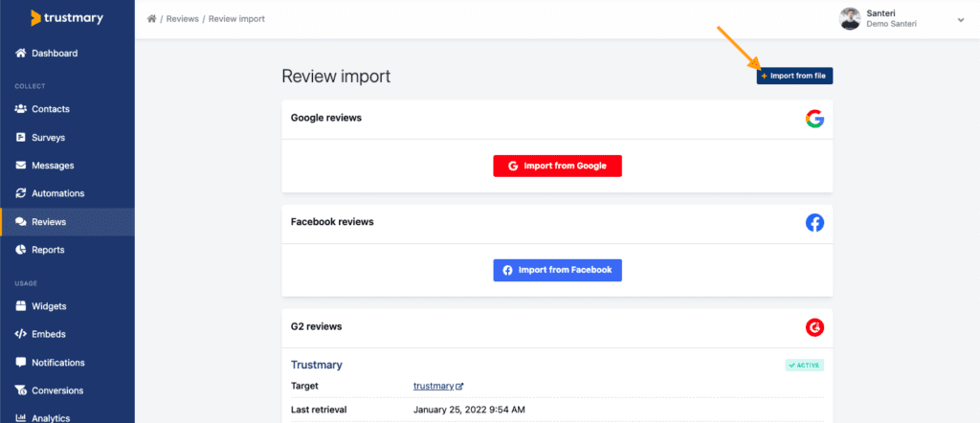980x423 pixels.
Task: Click the G2 reviews heading
Action: coord(316,326)
